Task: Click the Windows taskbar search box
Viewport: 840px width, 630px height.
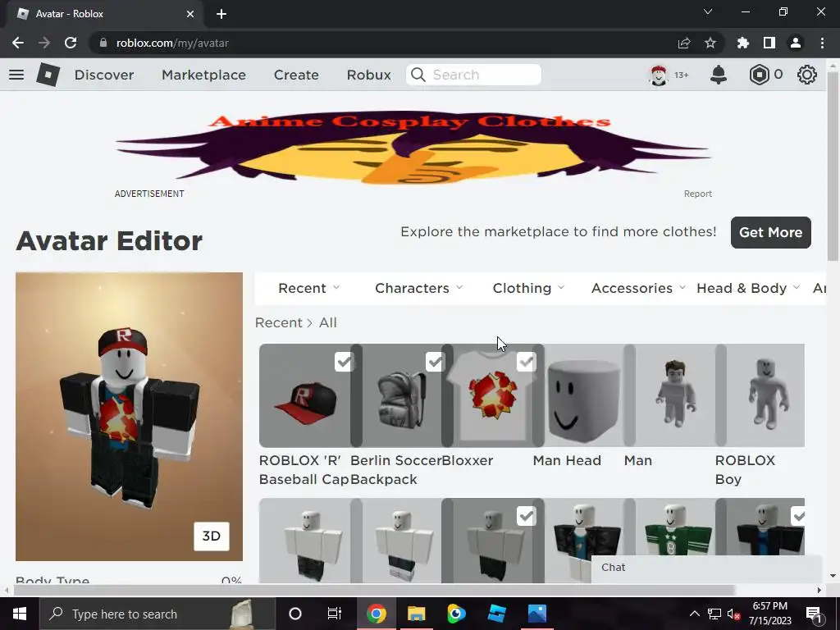Action: click(157, 614)
